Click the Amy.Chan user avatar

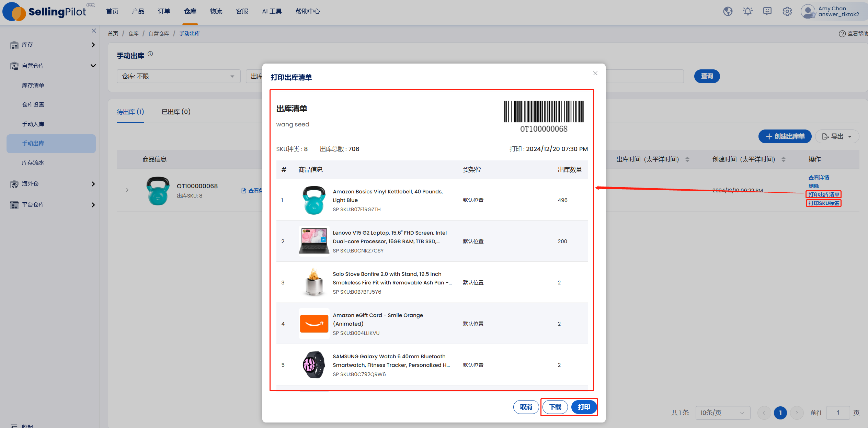coord(808,11)
